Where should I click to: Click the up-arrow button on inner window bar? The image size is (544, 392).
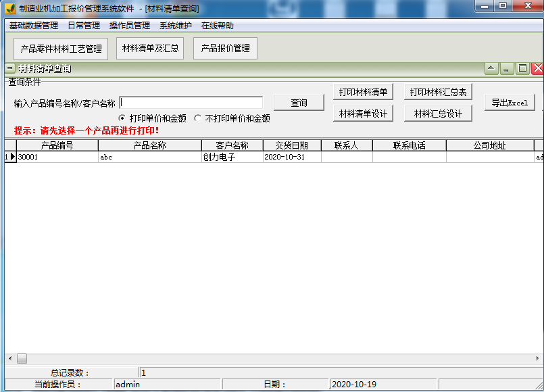tap(491, 69)
